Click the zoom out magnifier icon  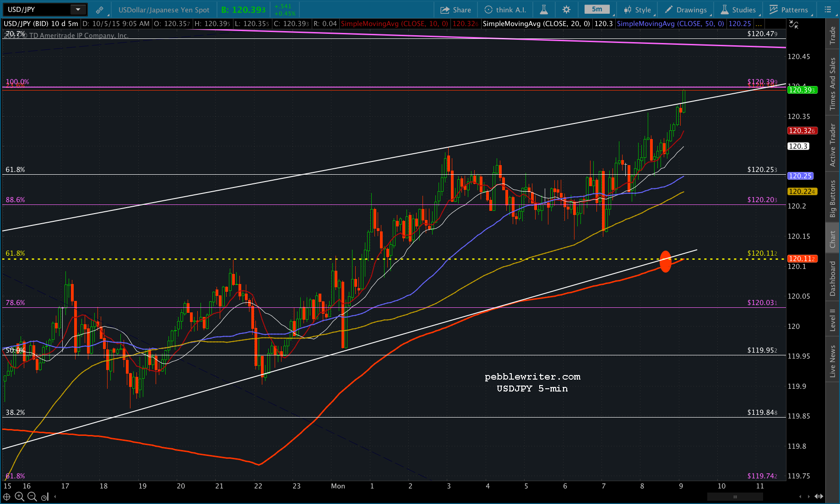point(32,497)
